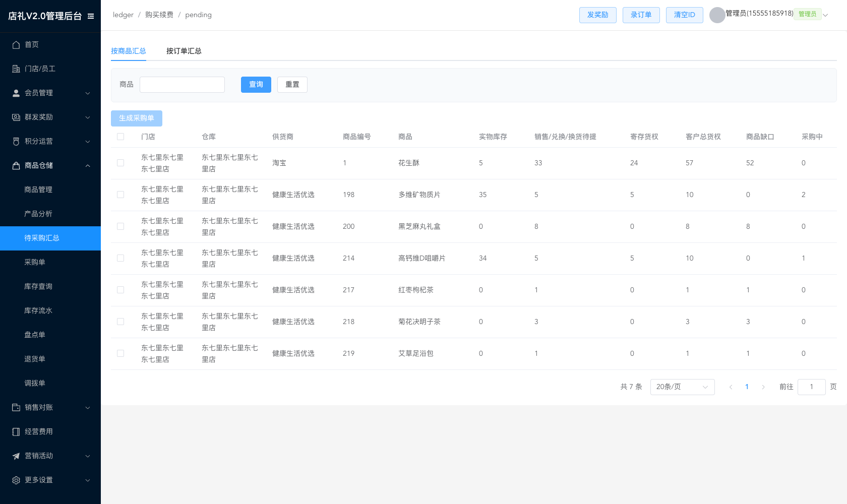
Task: Open the 门店/员工 building icon
Action: pyautogui.click(x=16, y=69)
